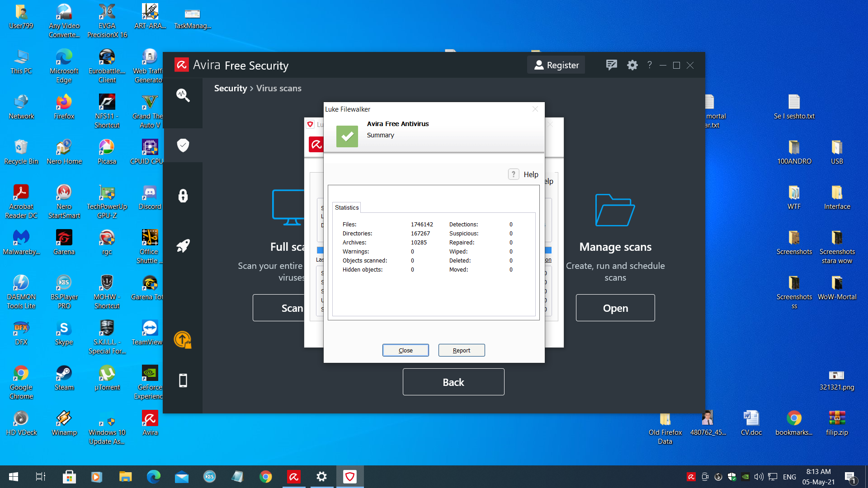Image resolution: width=868 pixels, height=488 pixels.
Task: Open Avira tray icon in system tray
Action: point(691,477)
